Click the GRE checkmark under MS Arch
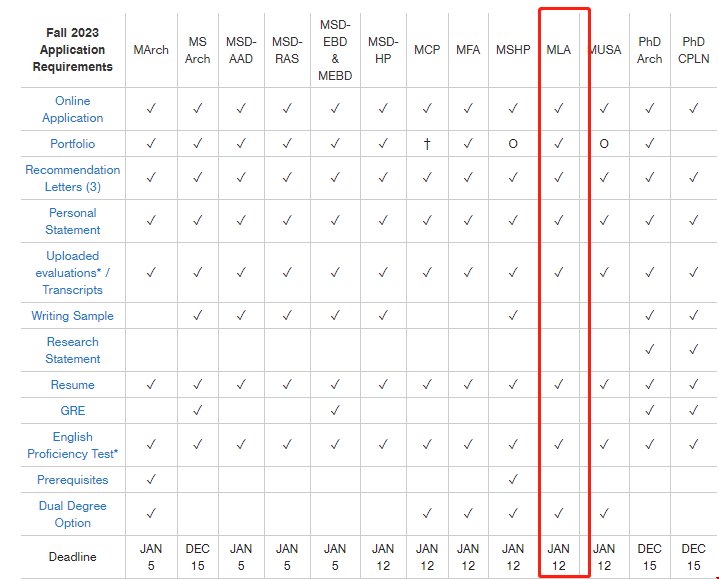This screenshot has height=579, width=719. point(197,410)
